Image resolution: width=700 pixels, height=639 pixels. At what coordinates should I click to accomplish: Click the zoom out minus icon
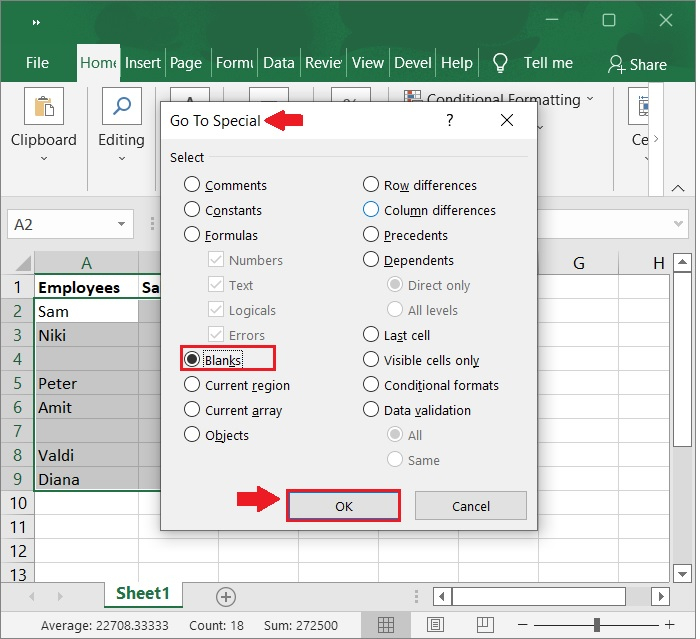coord(523,625)
